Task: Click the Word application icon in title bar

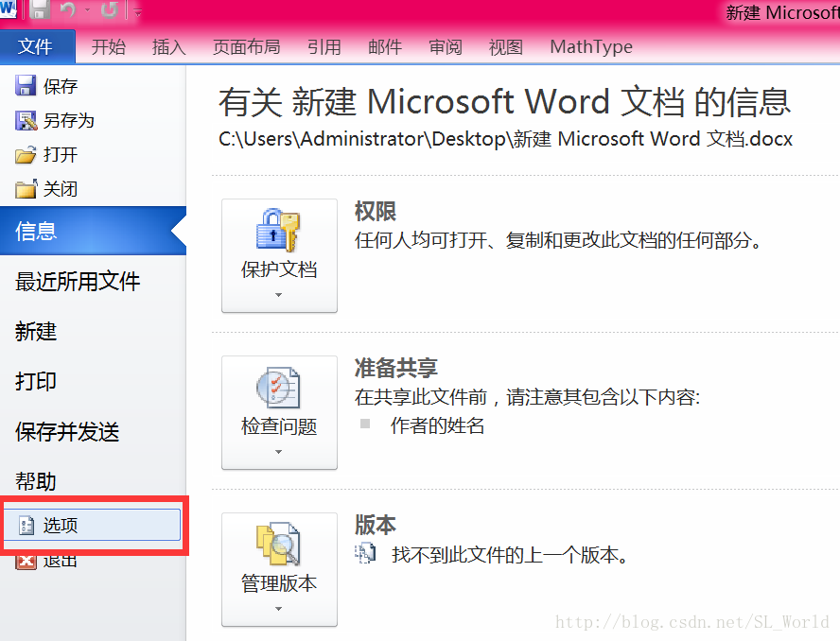Action: tap(8, 8)
